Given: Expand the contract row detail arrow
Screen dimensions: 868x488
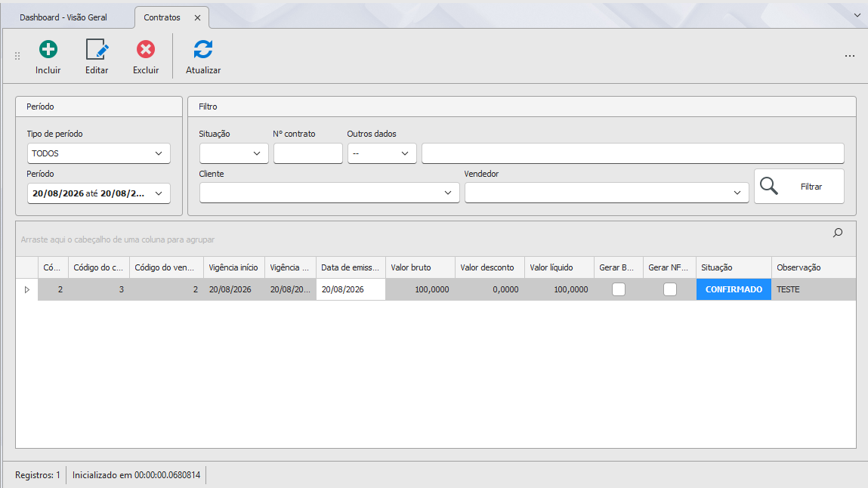Looking at the screenshot, I should point(26,289).
